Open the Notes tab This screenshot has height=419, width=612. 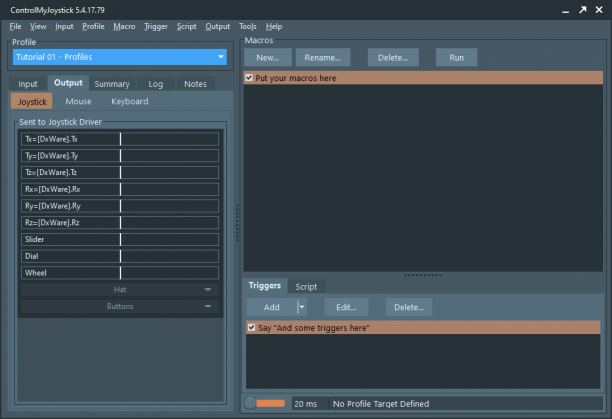(x=195, y=84)
